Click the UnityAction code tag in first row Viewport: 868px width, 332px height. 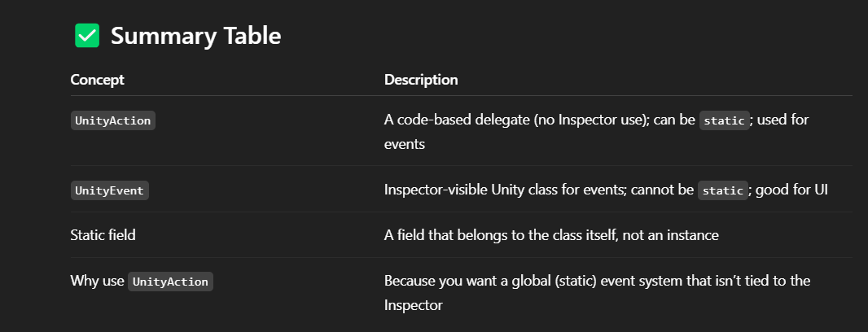113,120
